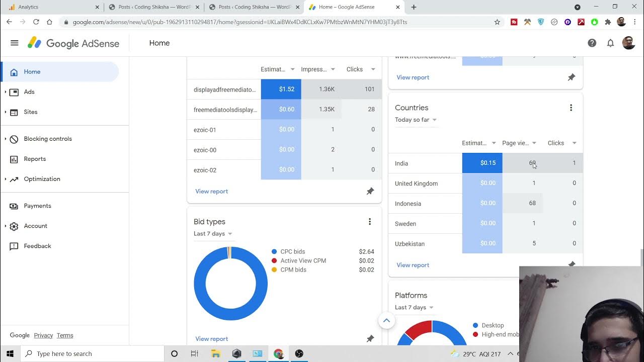
Task: Pin the Bid types card
Action: (370, 339)
